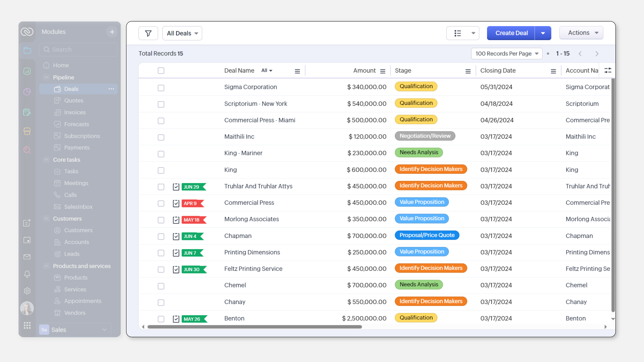Open the apps grid icon in left rail
The image size is (644, 362).
27,325
